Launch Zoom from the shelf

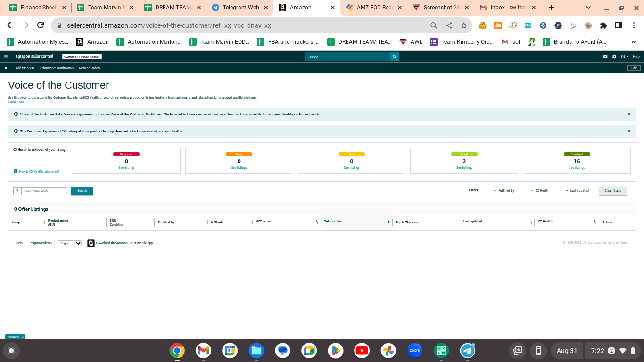coord(415,351)
